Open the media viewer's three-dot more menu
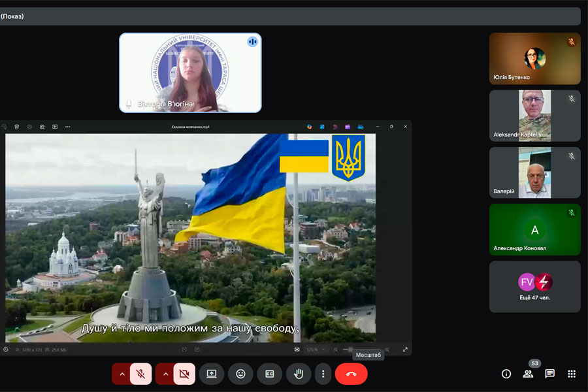Screen dimensions: 588x392 click(67, 127)
